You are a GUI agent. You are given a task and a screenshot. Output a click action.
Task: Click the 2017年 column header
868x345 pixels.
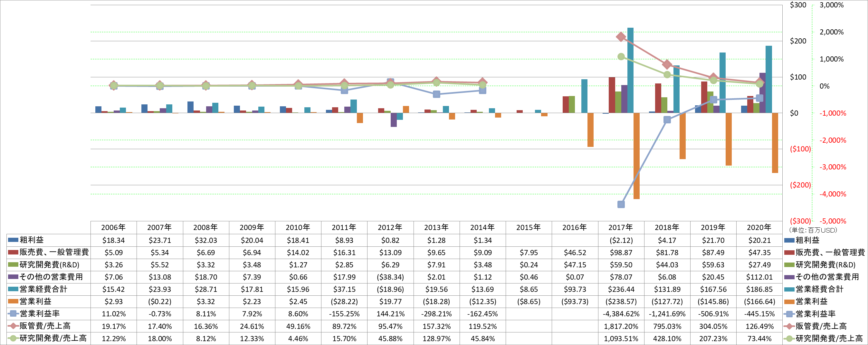coord(621,227)
